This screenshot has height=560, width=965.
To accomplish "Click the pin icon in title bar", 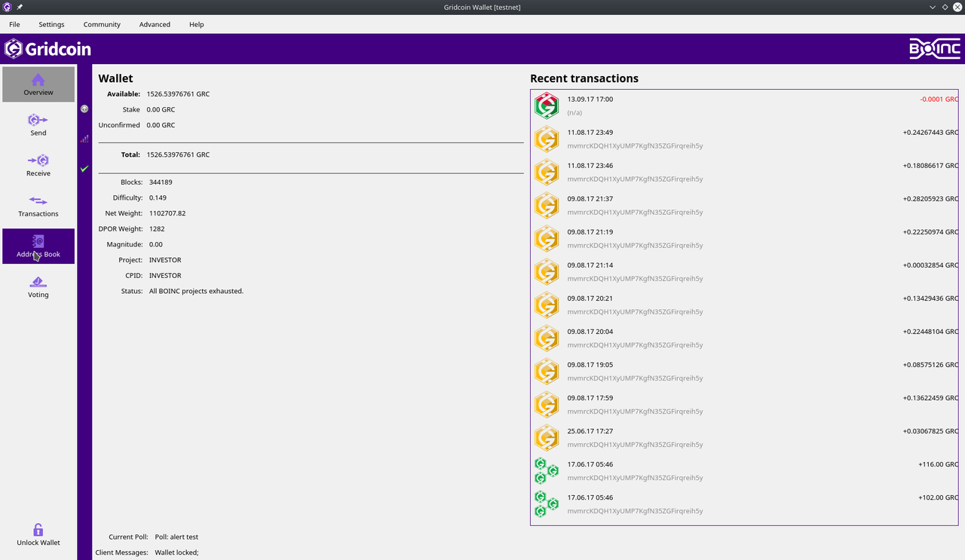I will (20, 7).
